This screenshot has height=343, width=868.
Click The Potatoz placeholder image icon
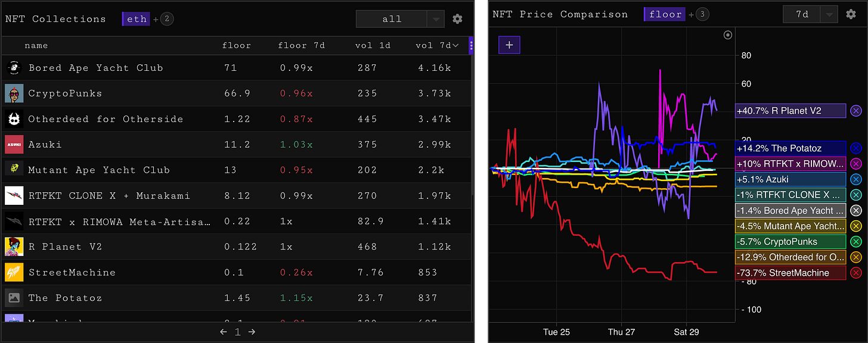tap(14, 298)
